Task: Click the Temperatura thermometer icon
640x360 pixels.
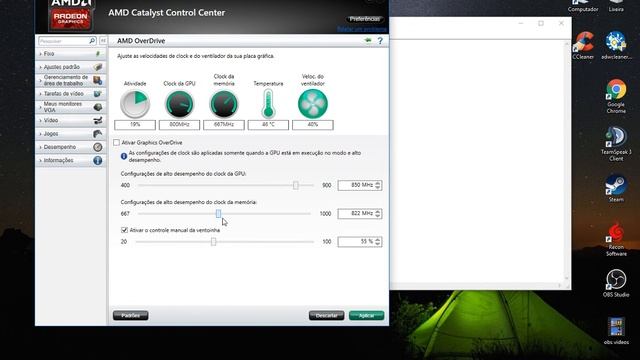Action: pos(268,104)
